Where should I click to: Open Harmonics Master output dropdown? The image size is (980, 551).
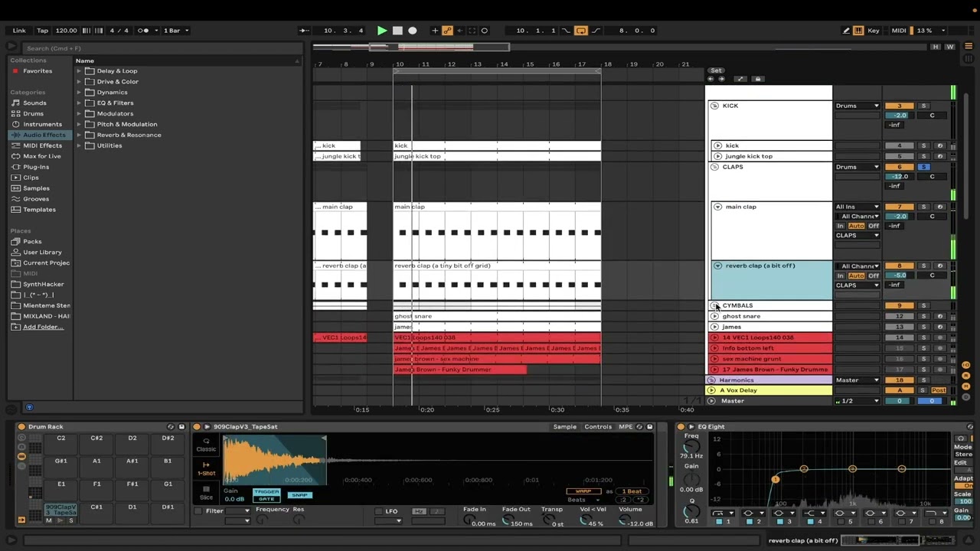coord(857,380)
